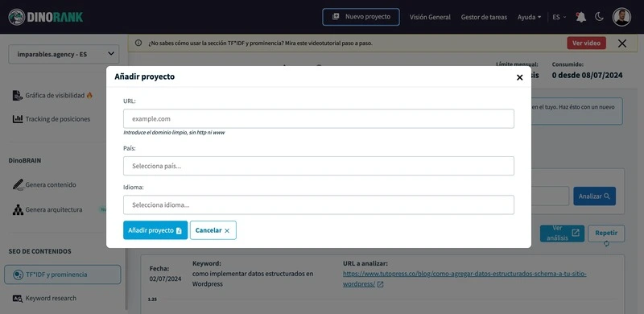Click Añadir proyecto submit button
The height and width of the screenshot is (314, 644).
(155, 230)
